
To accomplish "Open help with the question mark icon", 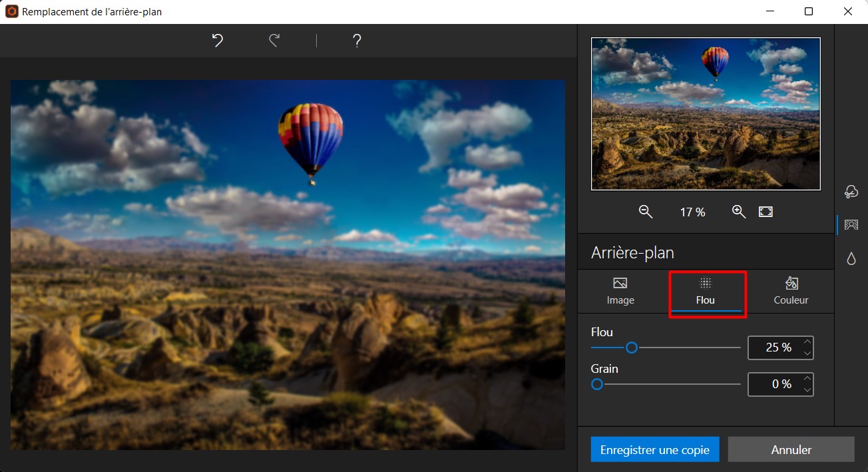I will (357, 41).
